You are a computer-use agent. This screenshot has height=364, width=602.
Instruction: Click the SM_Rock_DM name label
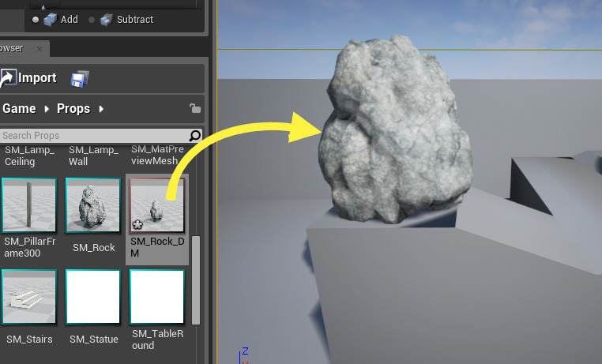pos(157,247)
